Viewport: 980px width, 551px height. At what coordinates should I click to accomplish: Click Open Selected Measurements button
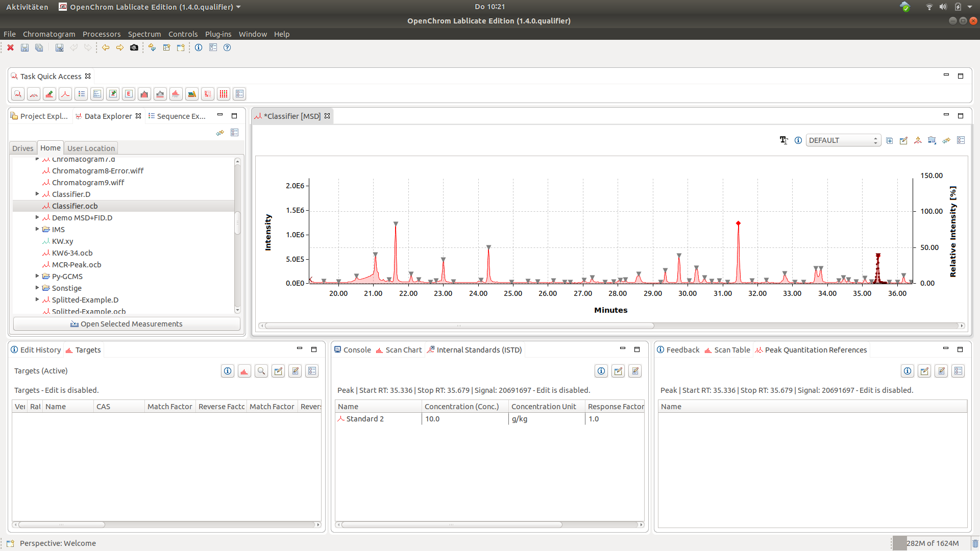pos(127,324)
